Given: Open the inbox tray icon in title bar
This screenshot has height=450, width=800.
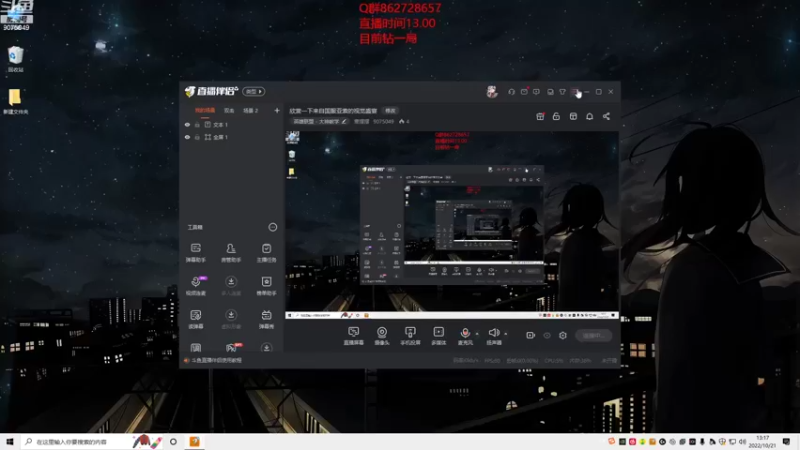Looking at the screenshot, I should 550,92.
